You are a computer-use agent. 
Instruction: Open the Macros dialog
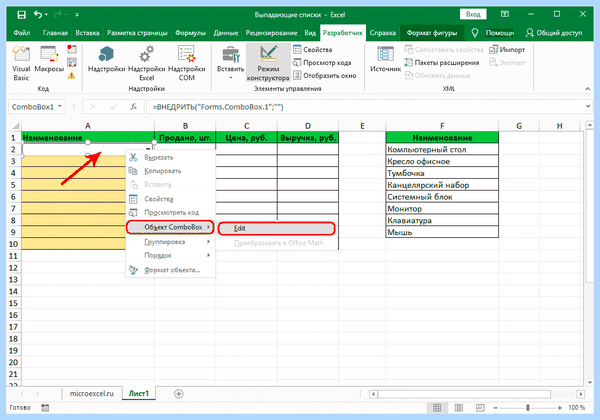point(49,59)
